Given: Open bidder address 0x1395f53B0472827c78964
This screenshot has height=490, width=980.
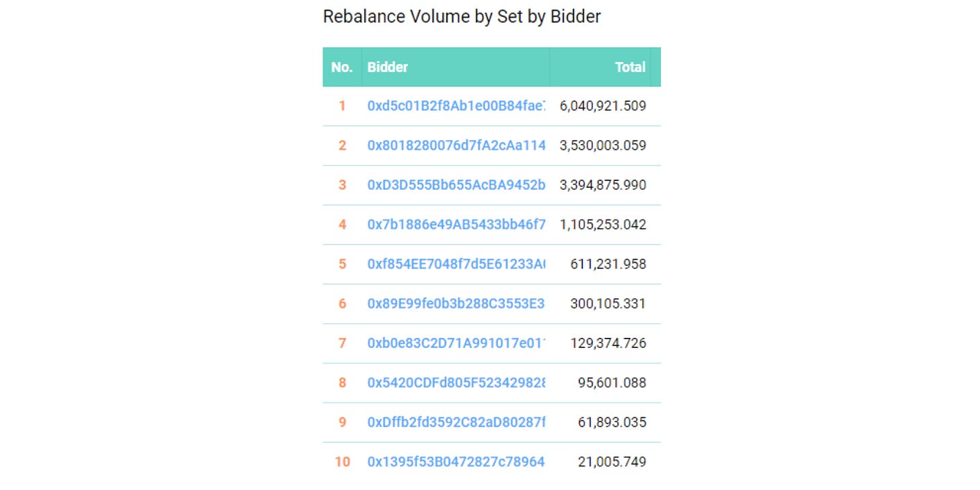Looking at the screenshot, I should [456, 462].
